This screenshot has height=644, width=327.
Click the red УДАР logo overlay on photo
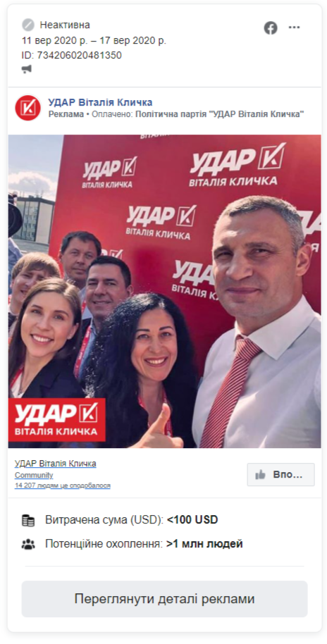click(x=56, y=419)
